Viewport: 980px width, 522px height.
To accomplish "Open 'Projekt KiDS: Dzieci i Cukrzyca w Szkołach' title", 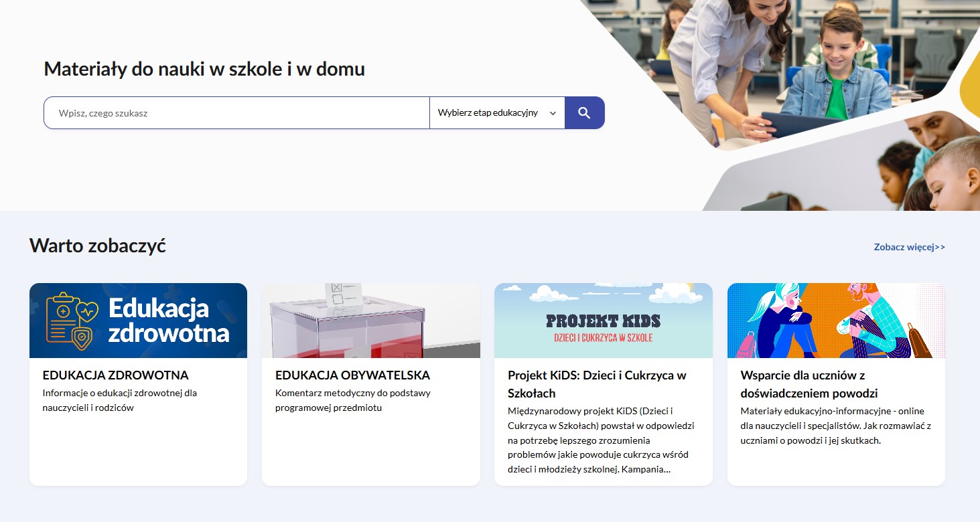I will (x=597, y=384).
